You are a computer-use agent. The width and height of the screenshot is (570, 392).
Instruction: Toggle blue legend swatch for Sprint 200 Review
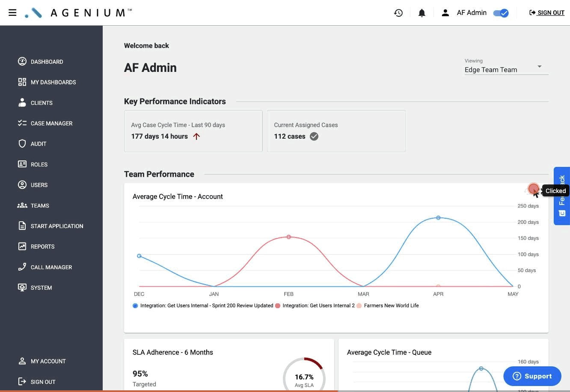[135, 306]
